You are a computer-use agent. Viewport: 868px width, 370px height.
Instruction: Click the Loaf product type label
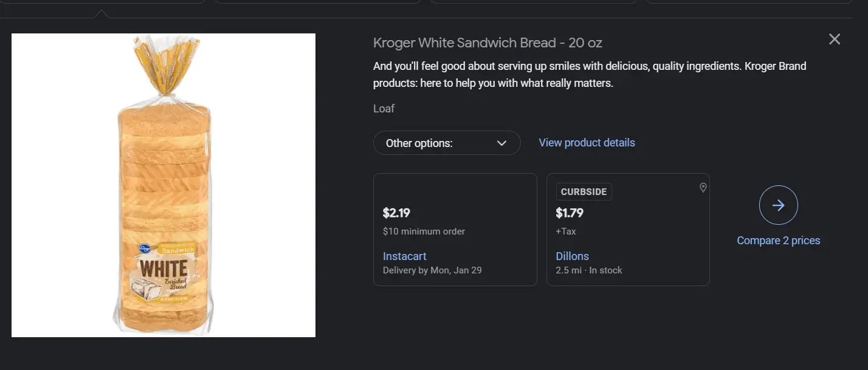coord(384,109)
